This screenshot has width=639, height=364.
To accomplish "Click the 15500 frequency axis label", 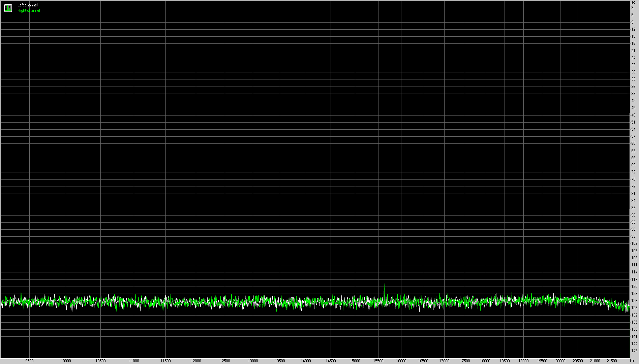I will click(x=378, y=361).
